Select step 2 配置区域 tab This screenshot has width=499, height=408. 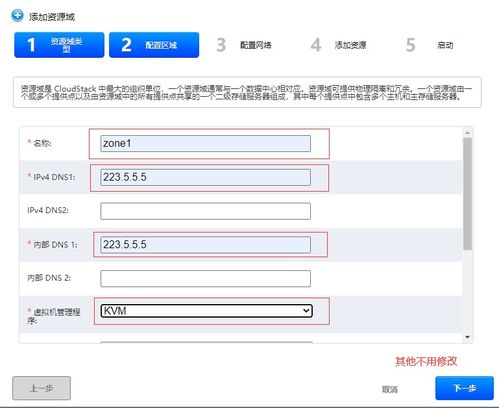(x=154, y=45)
